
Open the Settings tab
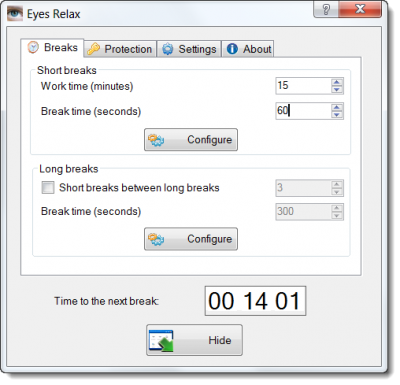tap(189, 49)
